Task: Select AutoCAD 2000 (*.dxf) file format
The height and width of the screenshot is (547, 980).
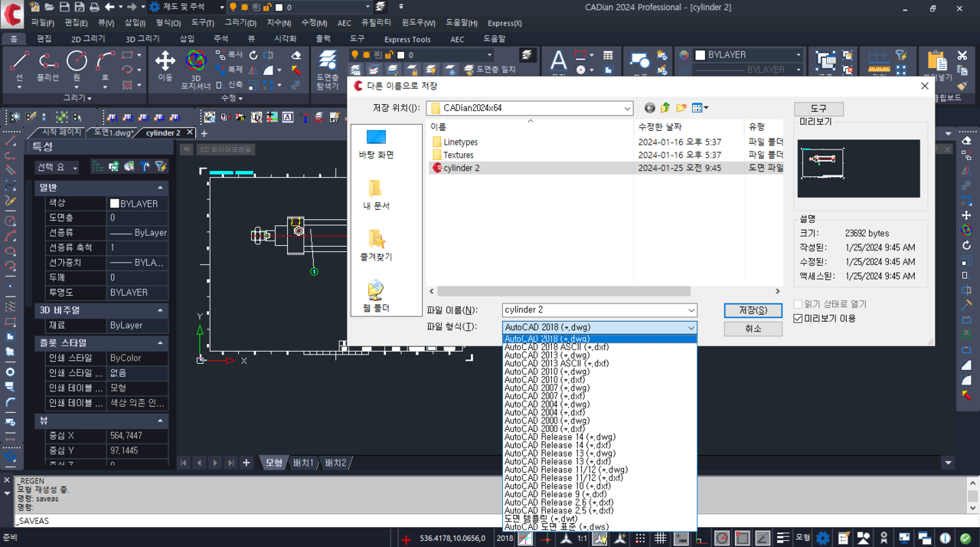Action: point(545,429)
